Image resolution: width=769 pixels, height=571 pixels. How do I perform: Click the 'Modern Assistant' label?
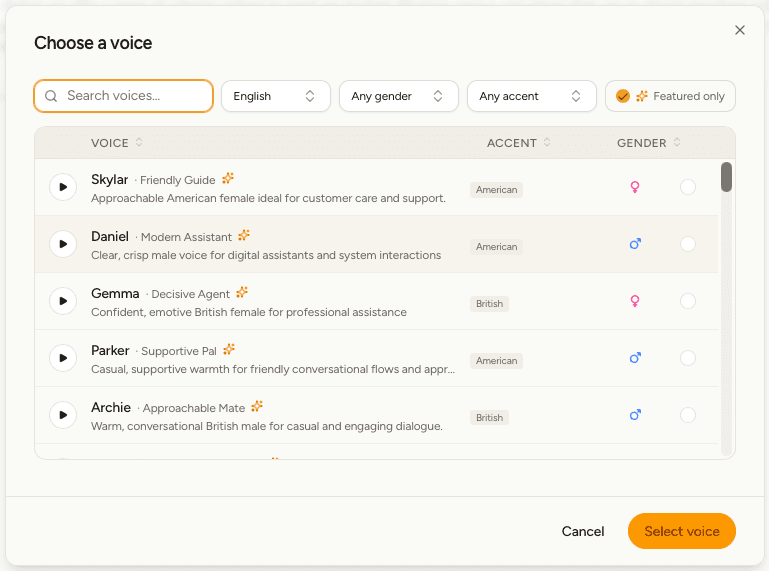(186, 237)
